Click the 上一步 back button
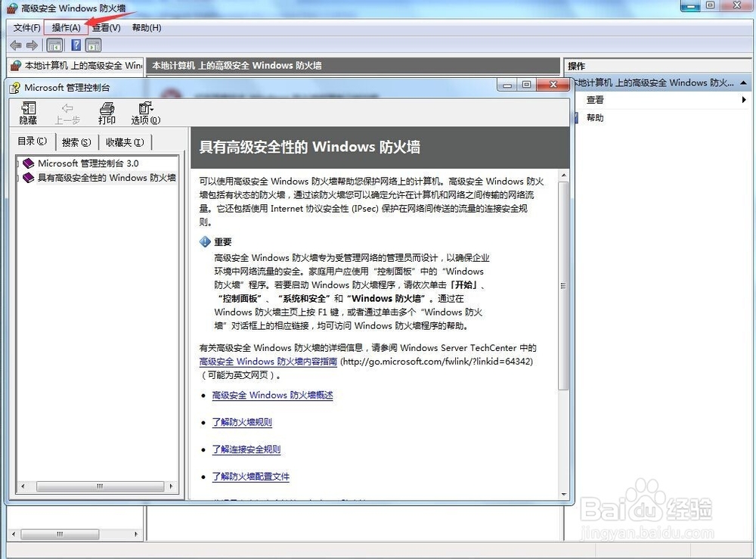The image size is (756, 559). (x=67, y=113)
